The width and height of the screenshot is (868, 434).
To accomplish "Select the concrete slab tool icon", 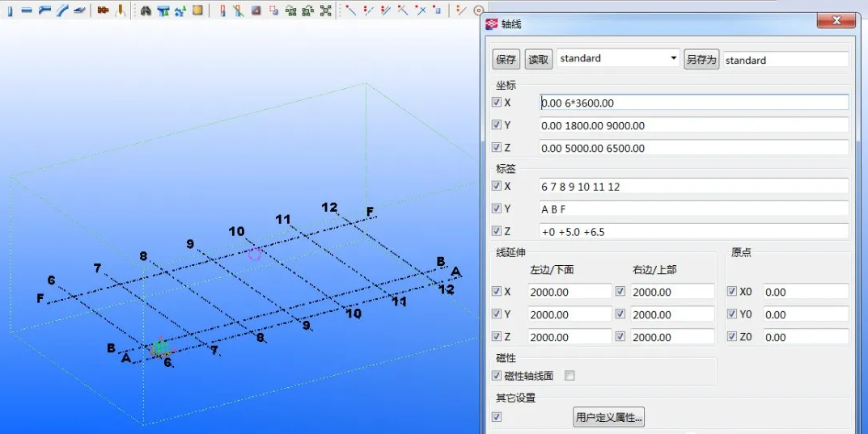I will (197, 11).
